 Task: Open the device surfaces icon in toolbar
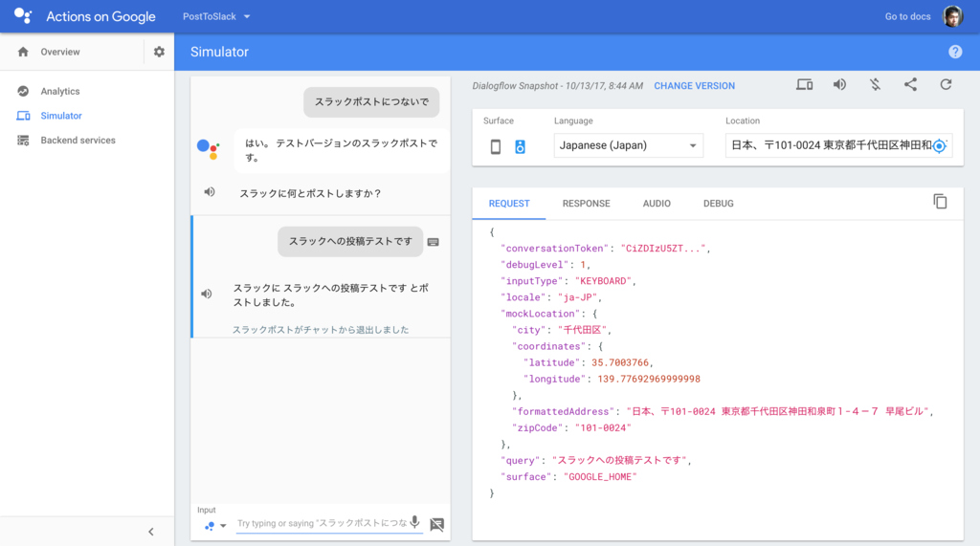(804, 84)
